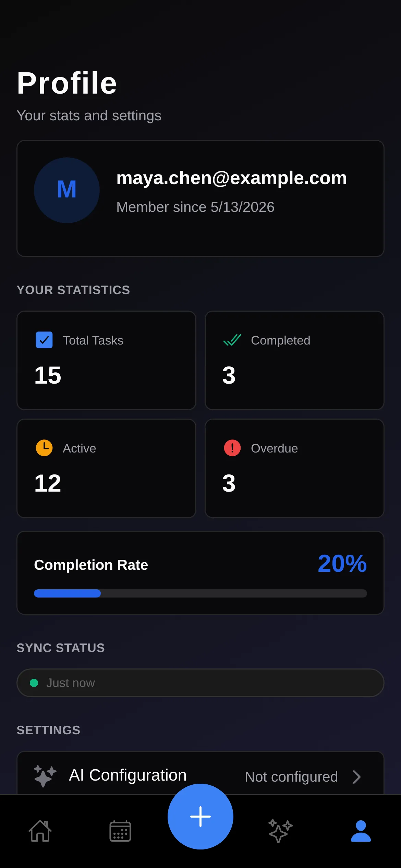Expand AI Configuration via the chevron arrow

coord(357,777)
